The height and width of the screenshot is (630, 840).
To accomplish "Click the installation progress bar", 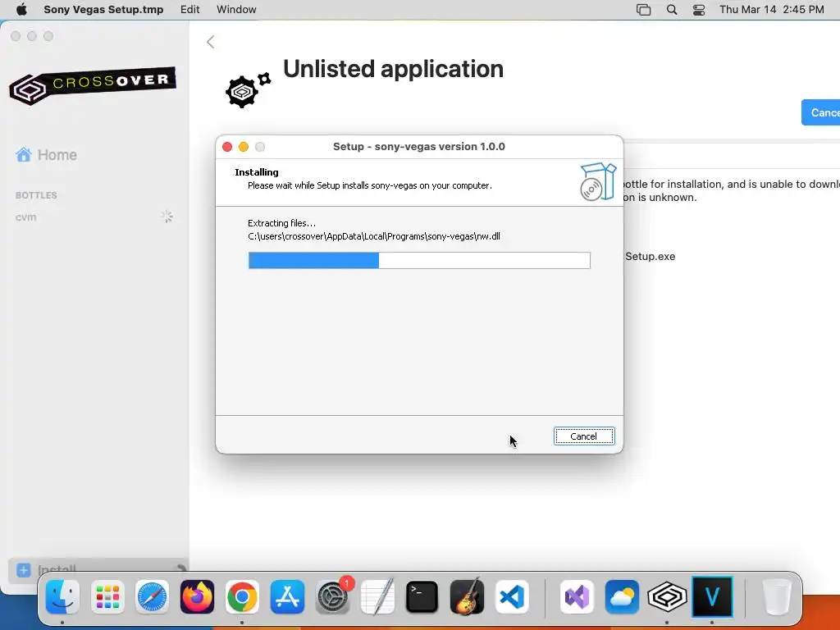I will (x=419, y=260).
